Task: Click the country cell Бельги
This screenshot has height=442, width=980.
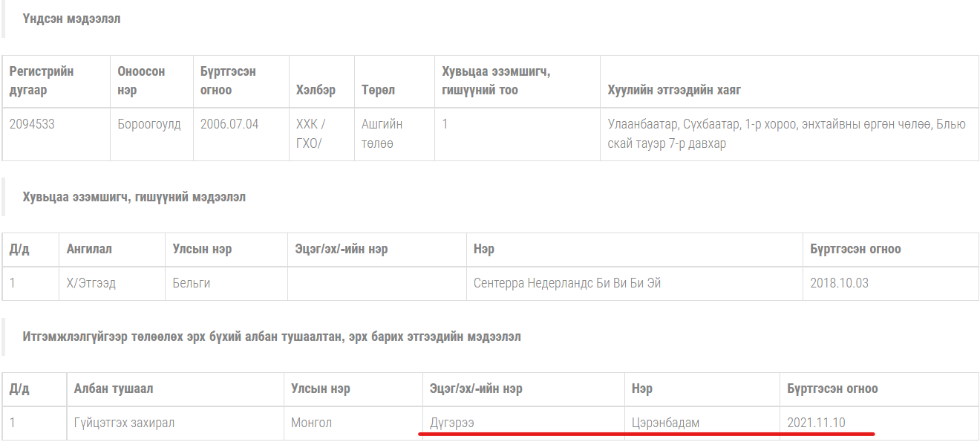Action: (191, 283)
